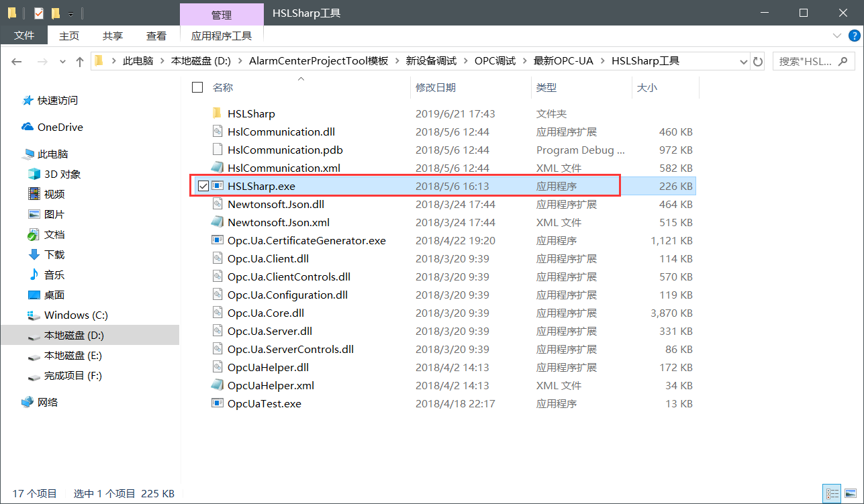The image size is (864, 504).
Task: Click the 文档 documents icon
Action: tap(34, 234)
